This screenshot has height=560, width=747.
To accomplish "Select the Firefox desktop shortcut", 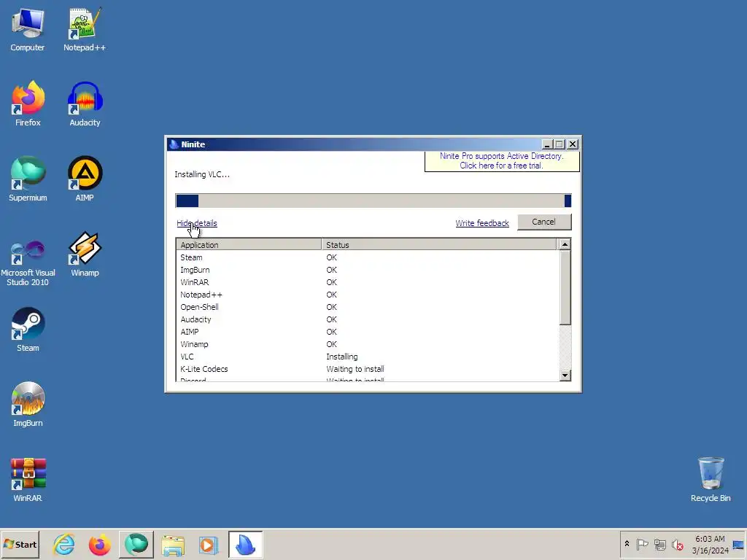I will coord(28,104).
